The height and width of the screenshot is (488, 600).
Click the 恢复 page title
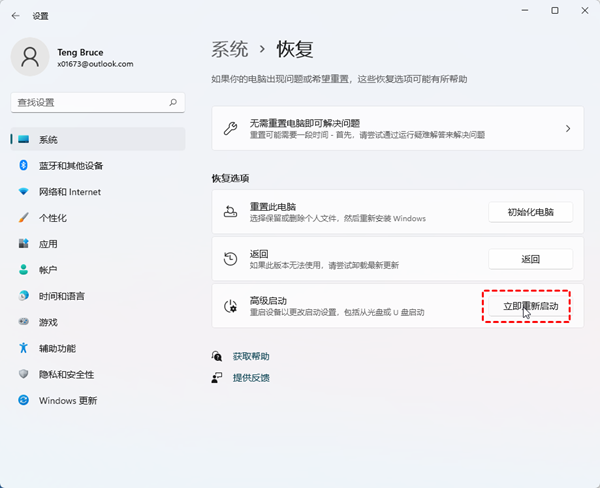[295, 49]
